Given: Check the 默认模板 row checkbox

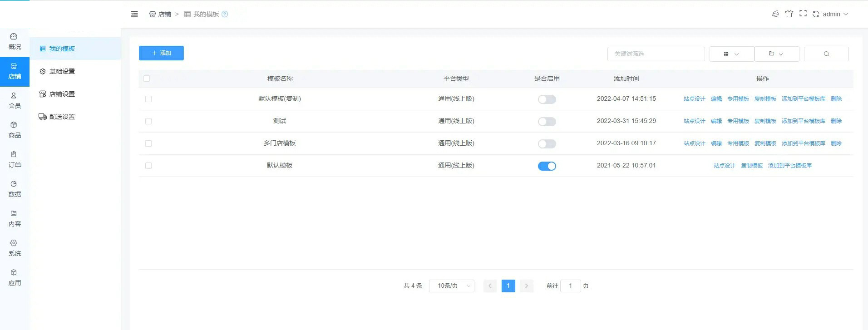Looking at the screenshot, I should (x=148, y=166).
